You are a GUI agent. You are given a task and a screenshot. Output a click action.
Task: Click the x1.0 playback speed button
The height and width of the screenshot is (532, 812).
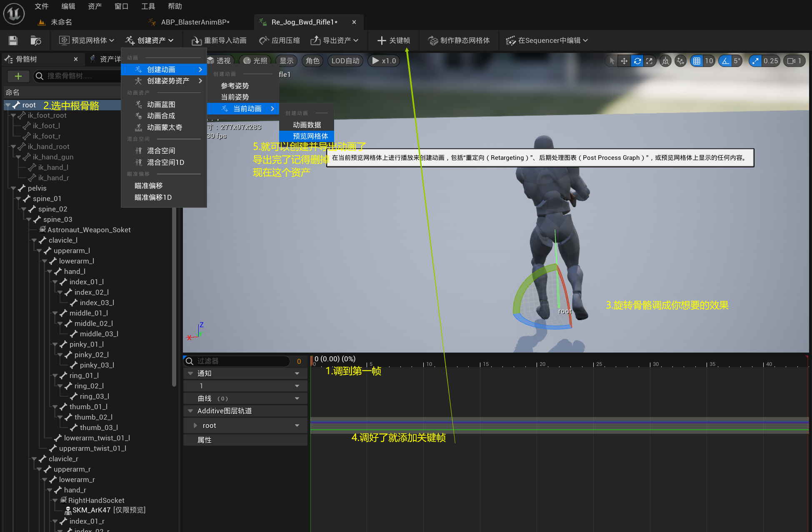[x=384, y=61]
